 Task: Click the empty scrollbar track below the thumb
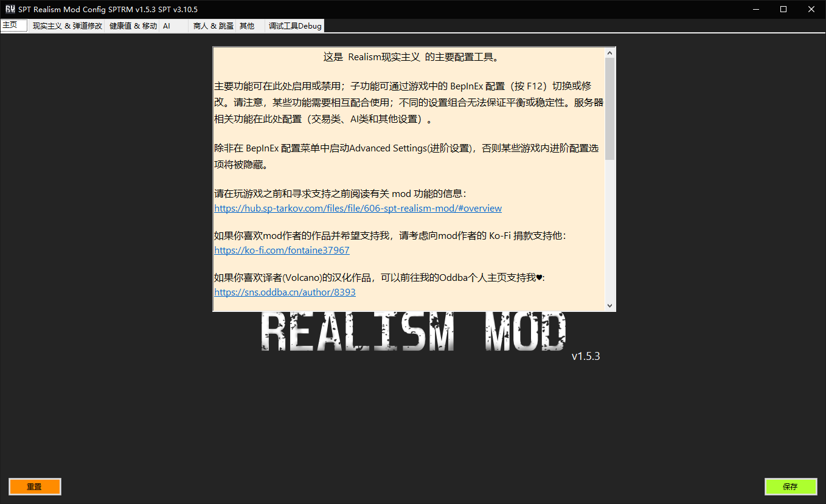pos(609,231)
